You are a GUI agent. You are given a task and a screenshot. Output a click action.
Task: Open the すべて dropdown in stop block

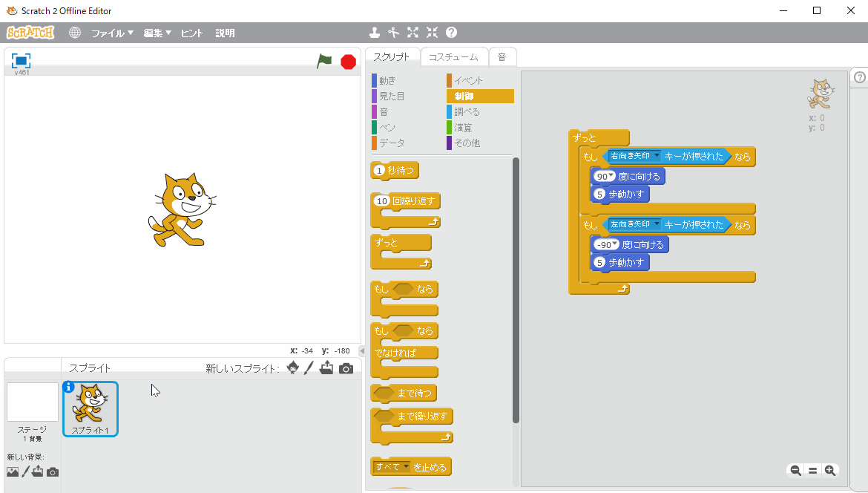click(392, 467)
